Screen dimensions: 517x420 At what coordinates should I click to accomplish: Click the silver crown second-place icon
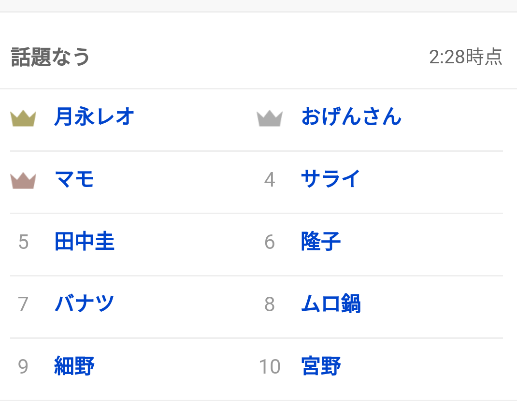coord(270,118)
